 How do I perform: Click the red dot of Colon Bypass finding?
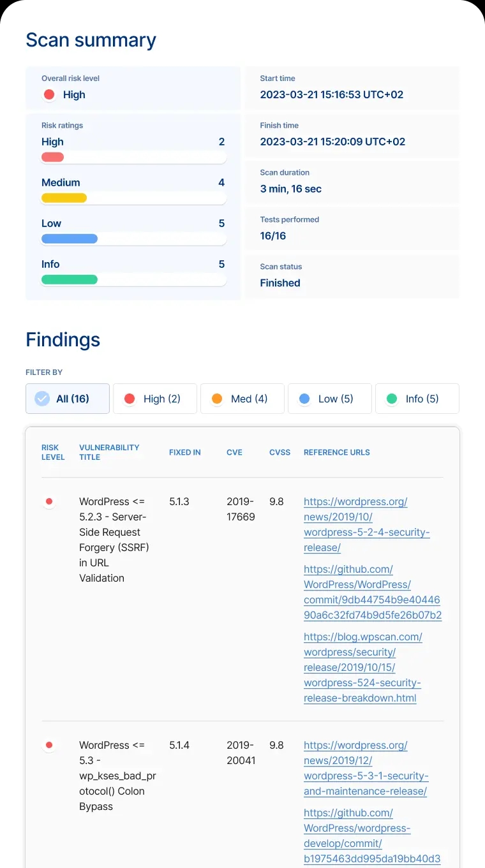pos(49,745)
